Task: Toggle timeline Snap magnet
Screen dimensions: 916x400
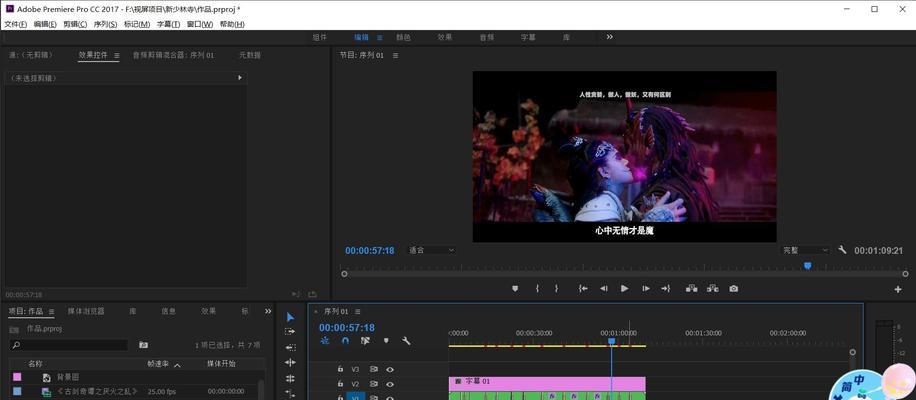Action: (345, 340)
